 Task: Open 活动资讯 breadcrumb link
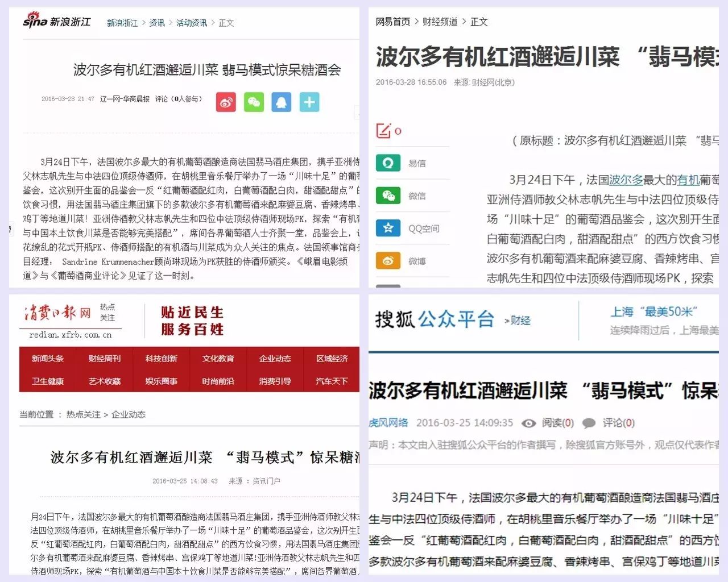pos(192,23)
